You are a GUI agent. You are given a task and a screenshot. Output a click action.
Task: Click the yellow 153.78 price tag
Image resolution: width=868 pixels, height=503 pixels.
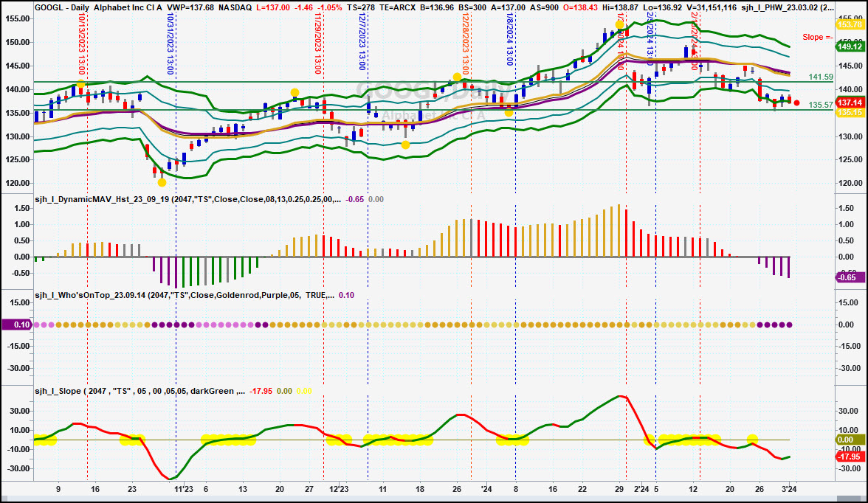pos(850,24)
